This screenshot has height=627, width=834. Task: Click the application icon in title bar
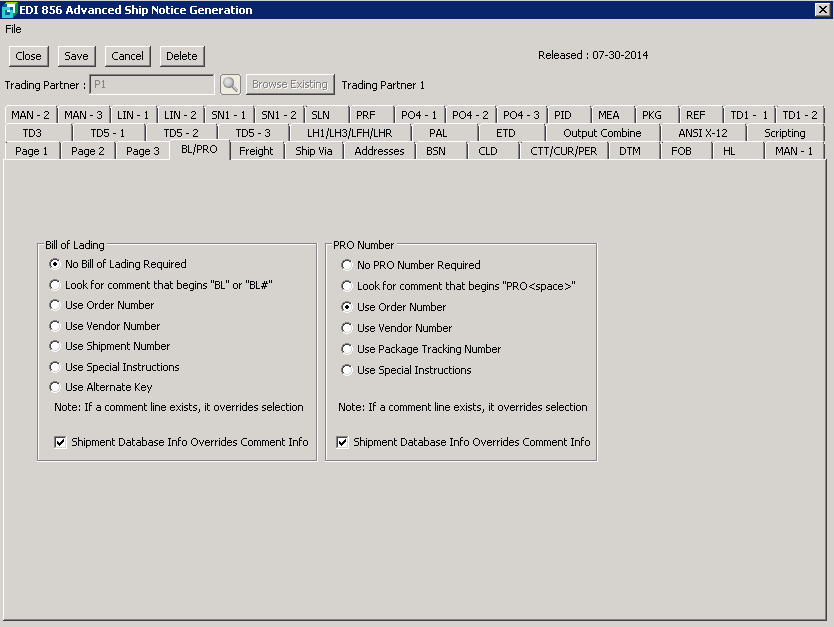coord(9,10)
